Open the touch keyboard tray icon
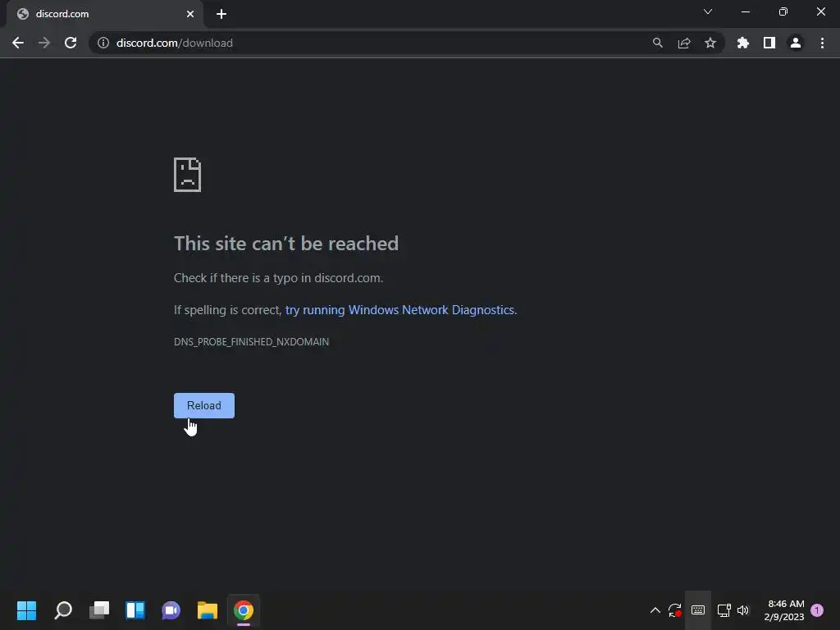This screenshot has height=630, width=840. tap(697, 610)
